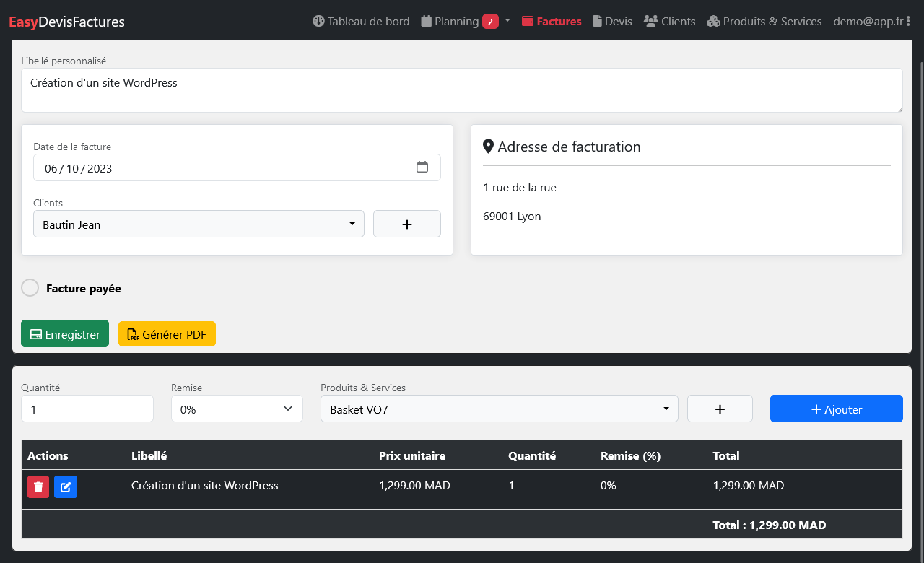Toggle the Facture payée radio button
Viewport: 924px width, 563px height.
coord(30,288)
